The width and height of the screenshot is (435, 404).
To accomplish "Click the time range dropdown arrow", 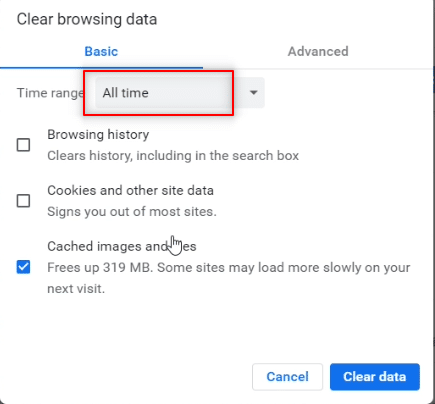I will coord(254,92).
